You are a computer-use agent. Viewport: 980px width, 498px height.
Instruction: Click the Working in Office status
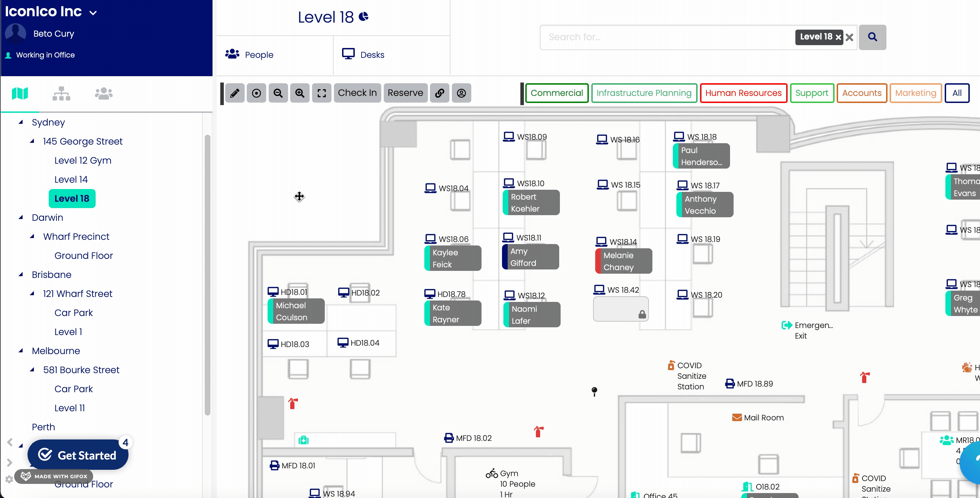coord(40,55)
